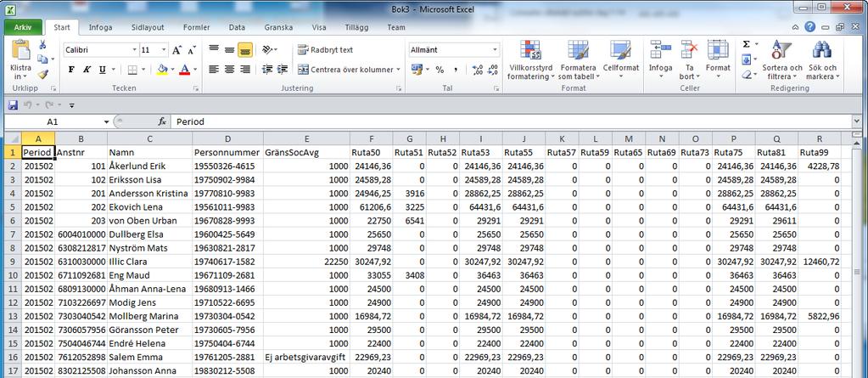Toggle bold F formatting
Viewport: 868px width, 378px height.
click(x=71, y=70)
